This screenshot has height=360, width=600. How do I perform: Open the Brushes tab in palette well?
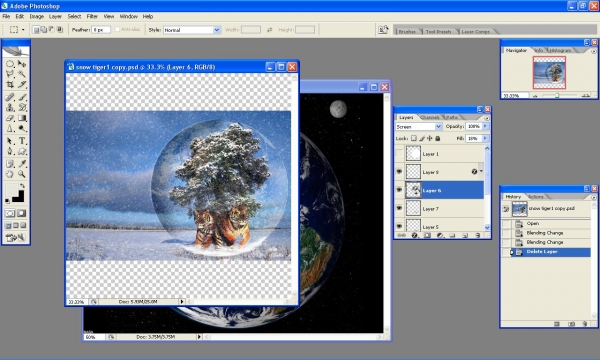pos(407,31)
